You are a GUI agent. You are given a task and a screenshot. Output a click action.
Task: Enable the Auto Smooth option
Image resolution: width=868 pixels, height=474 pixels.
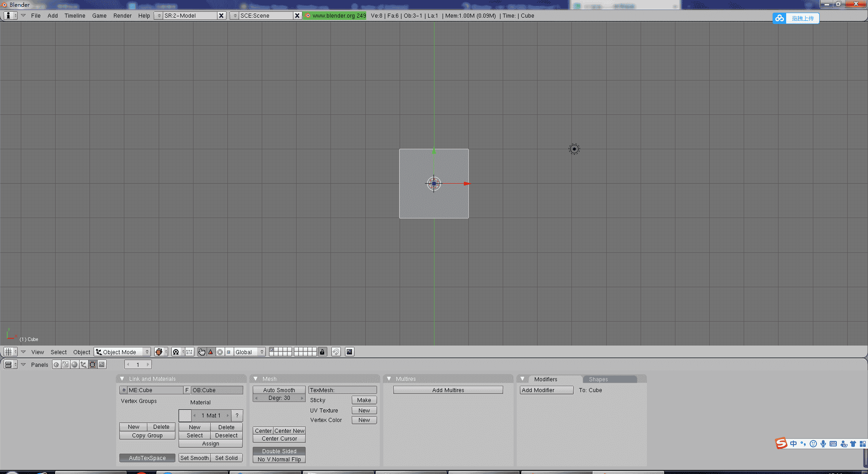[x=279, y=390]
